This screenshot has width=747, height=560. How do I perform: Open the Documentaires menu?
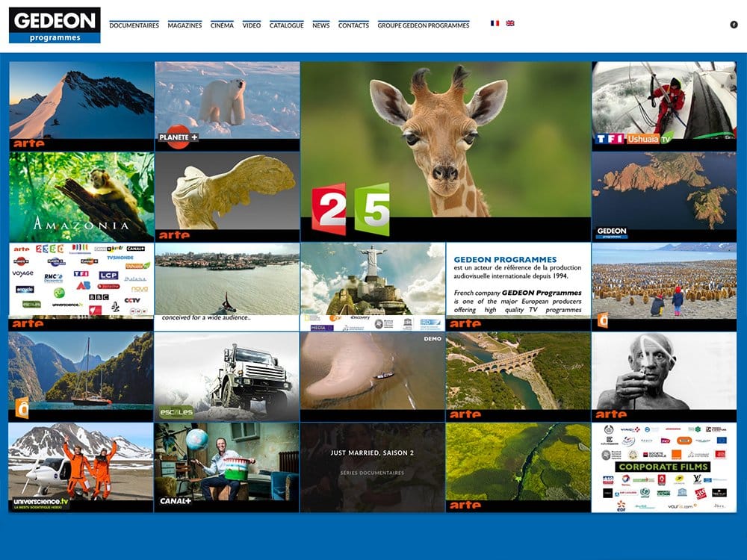(x=134, y=25)
